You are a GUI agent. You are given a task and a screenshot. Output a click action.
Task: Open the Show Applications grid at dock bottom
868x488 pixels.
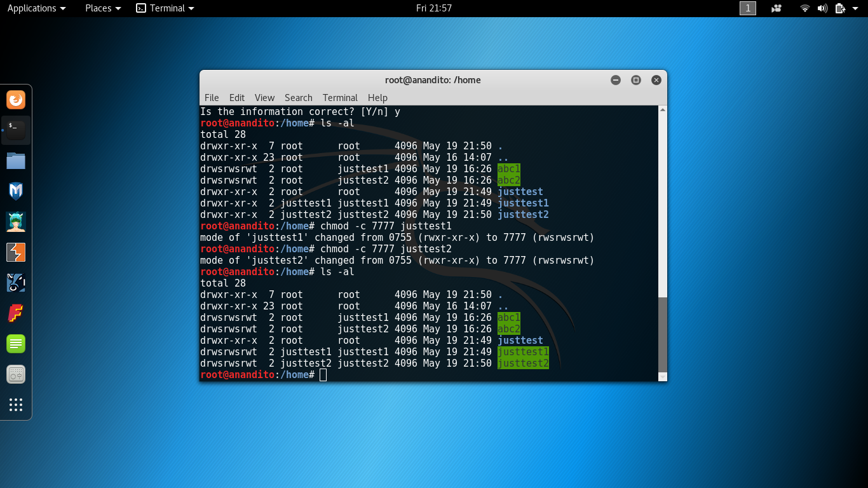(x=15, y=405)
